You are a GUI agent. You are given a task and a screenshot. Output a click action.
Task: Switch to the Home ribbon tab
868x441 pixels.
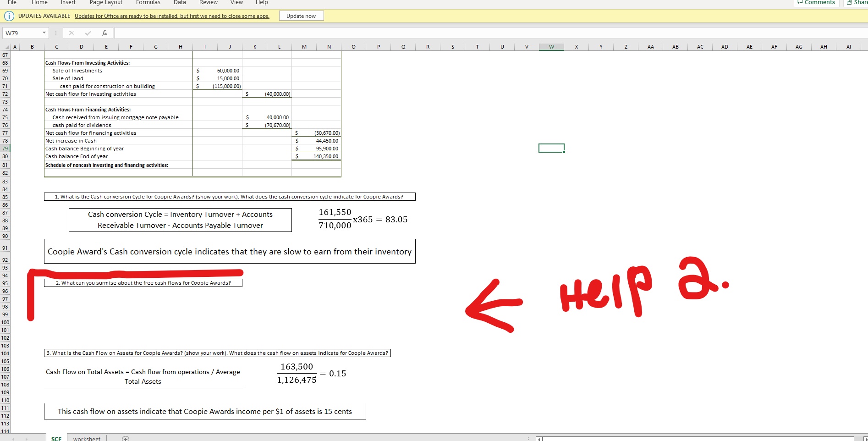click(39, 3)
